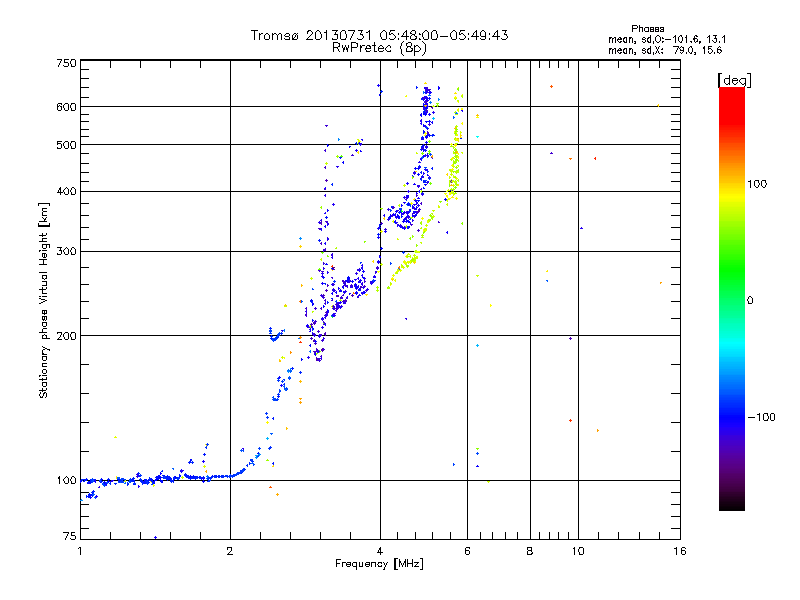Click the x-axis tick label '2'
This screenshot has height=600, width=800.
(x=230, y=551)
